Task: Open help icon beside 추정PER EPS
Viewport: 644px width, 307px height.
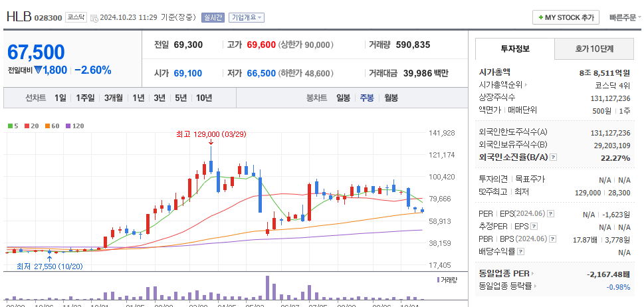Action: pos(534,227)
